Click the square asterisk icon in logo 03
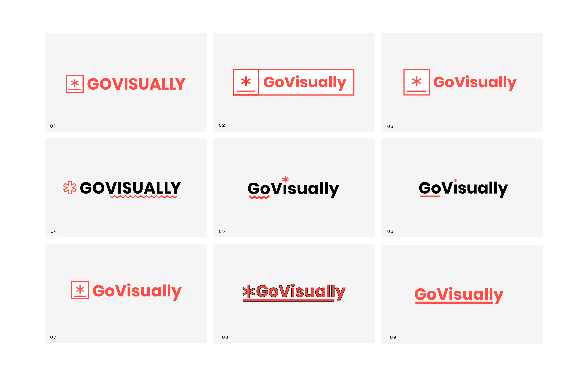This screenshot has height=377, width=588. point(416,82)
